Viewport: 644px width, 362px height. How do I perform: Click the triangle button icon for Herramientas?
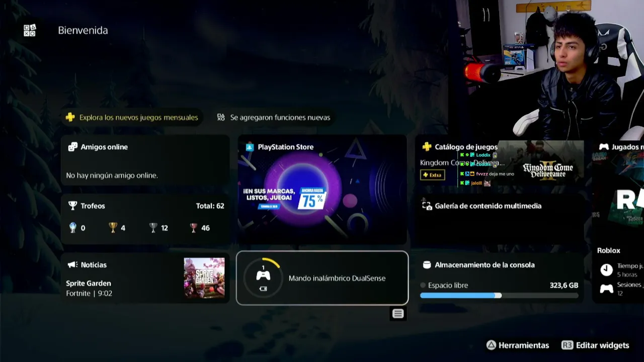491,345
